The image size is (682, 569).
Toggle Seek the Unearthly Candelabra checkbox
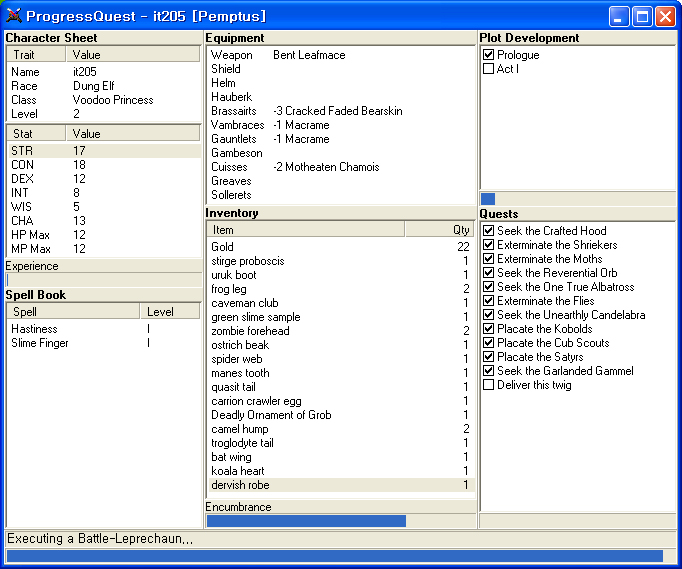tap(488, 315)
